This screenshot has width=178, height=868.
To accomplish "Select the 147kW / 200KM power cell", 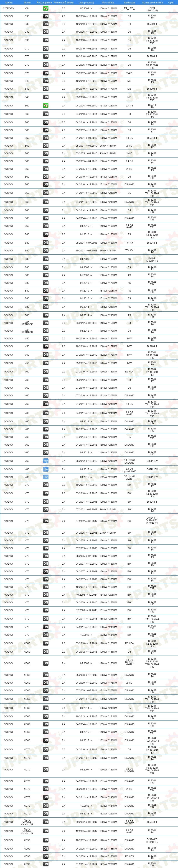I will (x=108, y=864).
